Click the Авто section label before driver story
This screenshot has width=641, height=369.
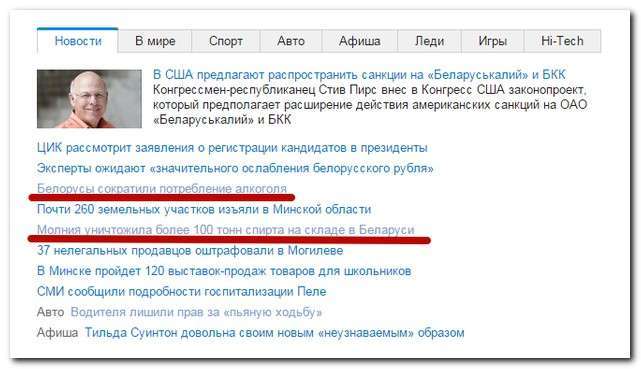coord(51,312)
